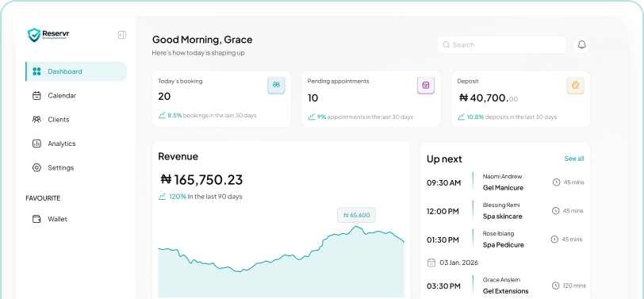
Task: Click the Up next heading
Action: pos(444,159)
